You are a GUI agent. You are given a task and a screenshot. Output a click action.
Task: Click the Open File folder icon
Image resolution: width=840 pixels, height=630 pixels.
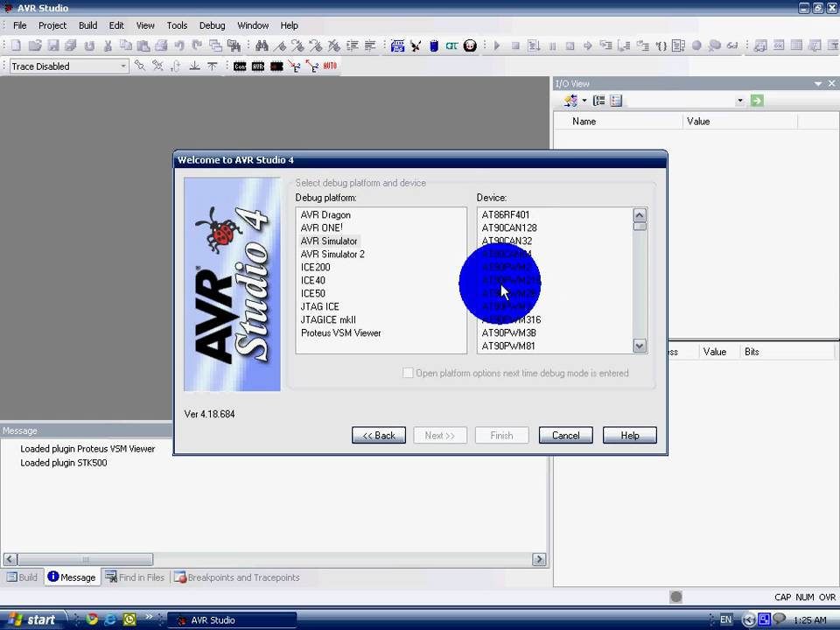tap(35, 45)
